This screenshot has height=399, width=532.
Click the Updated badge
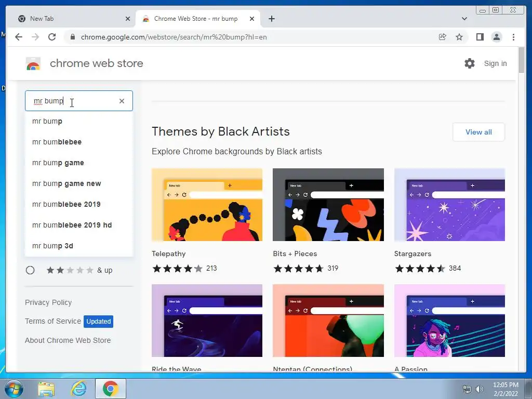pyautogui.click(x=98, y=321)
